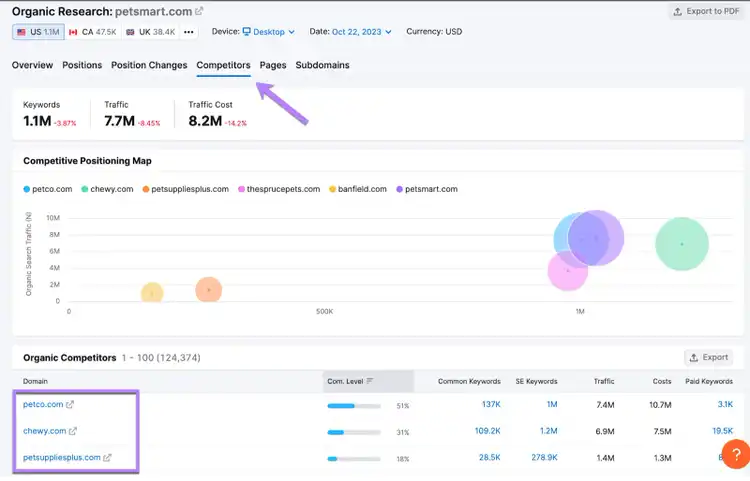Select the UK 38.4K database
This screenshot has width=750, height=481.
pos(151,32)
